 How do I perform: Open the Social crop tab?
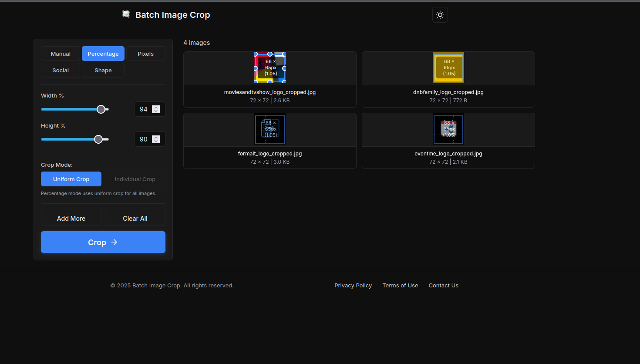(61, 70)
